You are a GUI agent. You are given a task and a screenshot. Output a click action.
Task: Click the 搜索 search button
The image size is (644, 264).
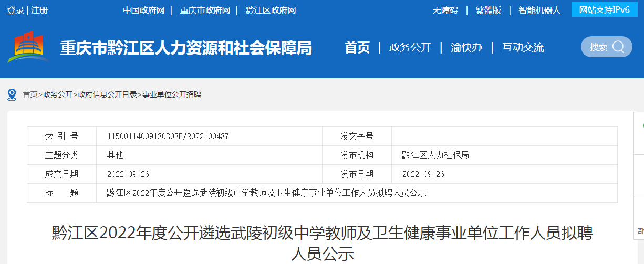pyautogui.click(x=607, y=47)
